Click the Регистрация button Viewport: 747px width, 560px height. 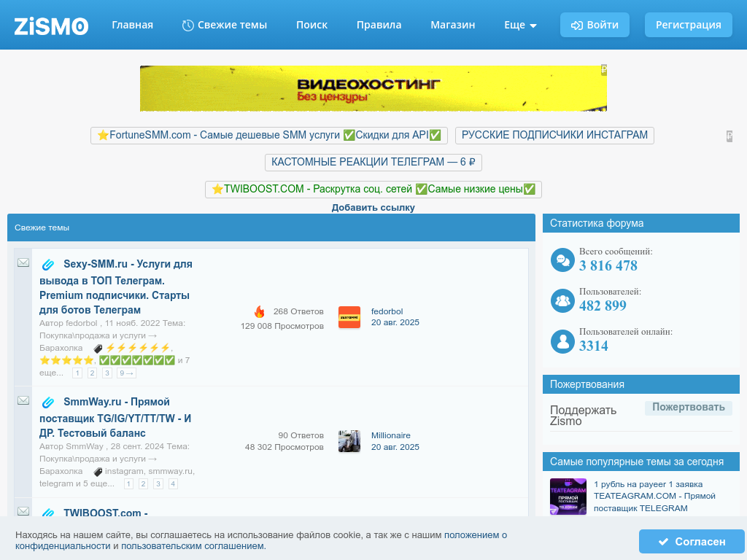[x=688, y=25]
